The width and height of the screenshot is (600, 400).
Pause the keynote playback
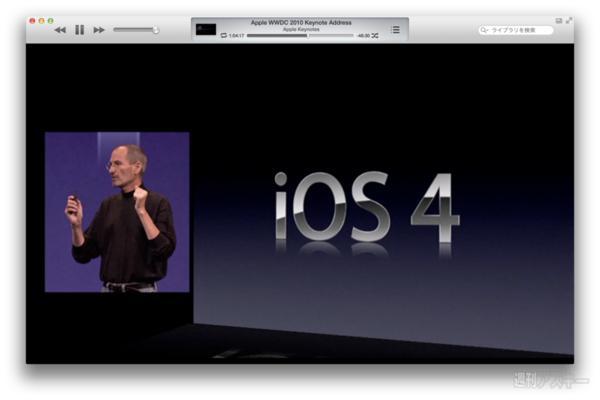click(80, 30)
